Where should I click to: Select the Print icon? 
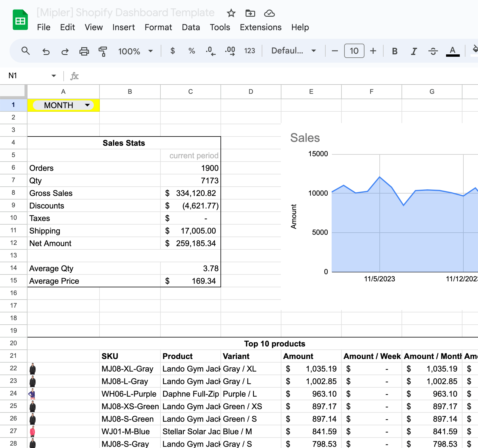(84, 51)
